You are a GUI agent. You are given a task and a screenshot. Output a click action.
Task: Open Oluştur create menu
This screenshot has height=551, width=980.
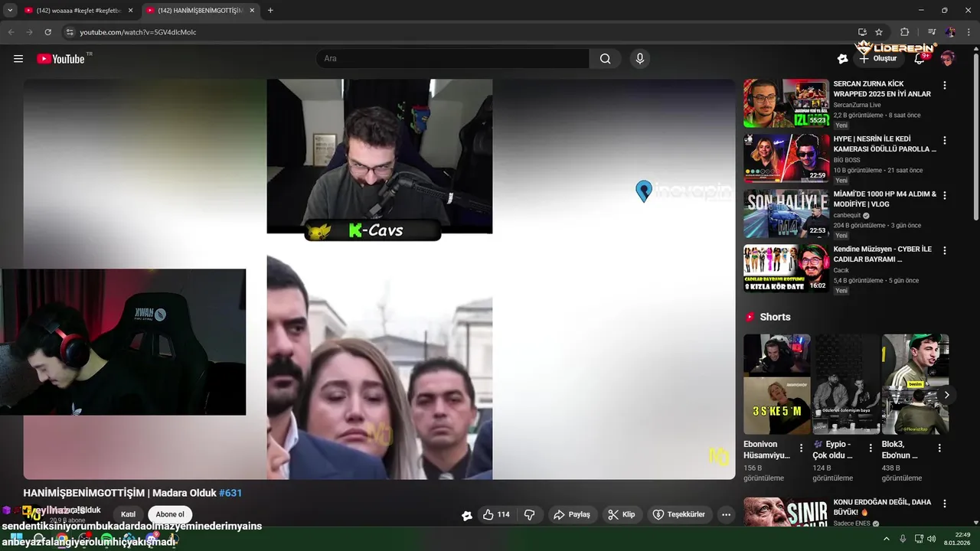[877, 59]
